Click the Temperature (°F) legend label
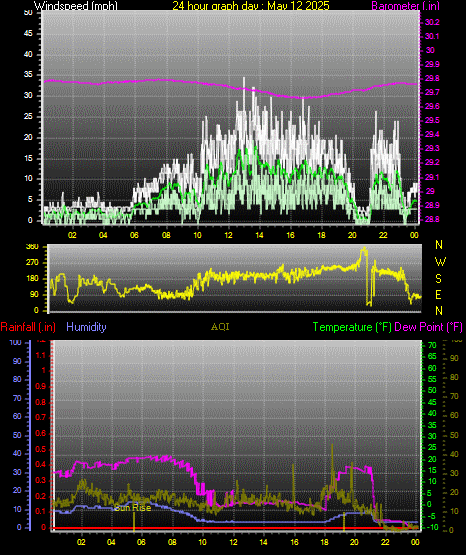The width and height of the screenshot is (466, 555). [352, 327]
